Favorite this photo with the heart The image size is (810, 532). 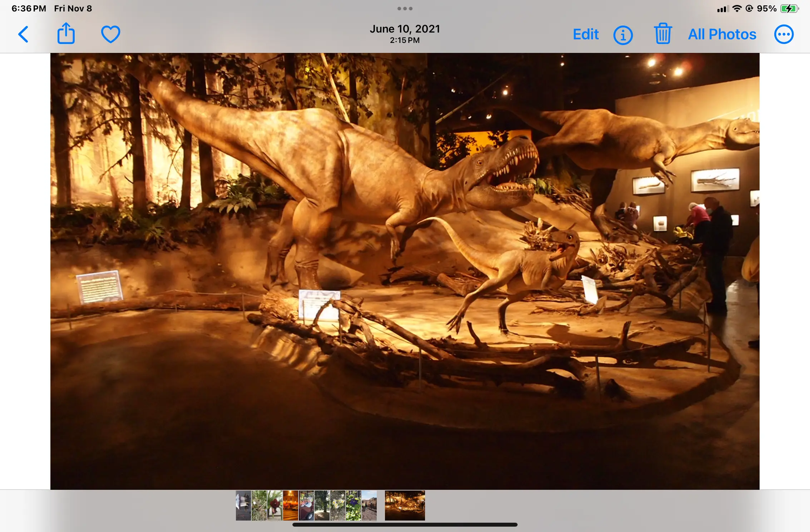click(110, 34)
